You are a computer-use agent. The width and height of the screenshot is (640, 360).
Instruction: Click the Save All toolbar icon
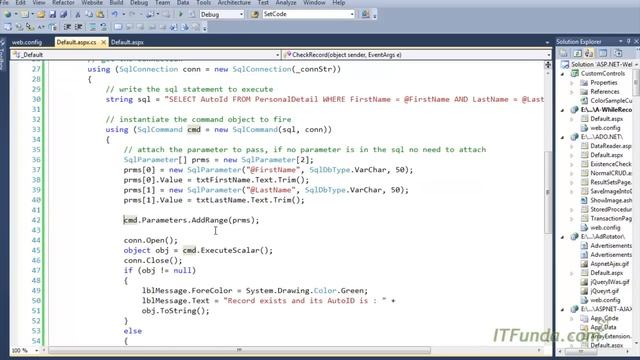(x=63, y=14)
